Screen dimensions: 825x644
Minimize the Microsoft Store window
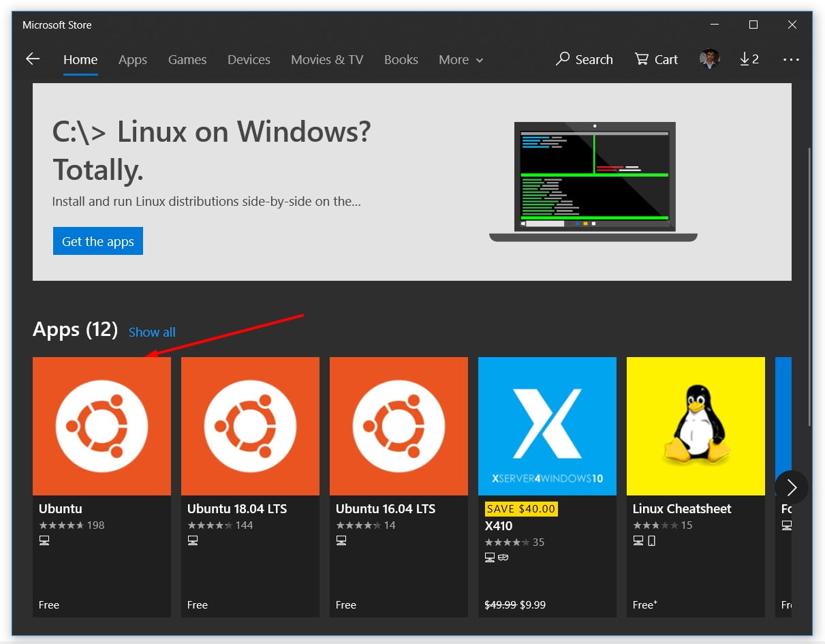[714, 25]
